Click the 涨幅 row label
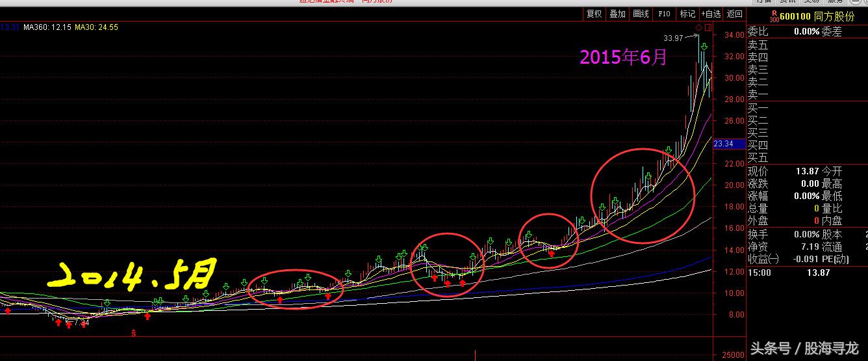 click(758, 196)
